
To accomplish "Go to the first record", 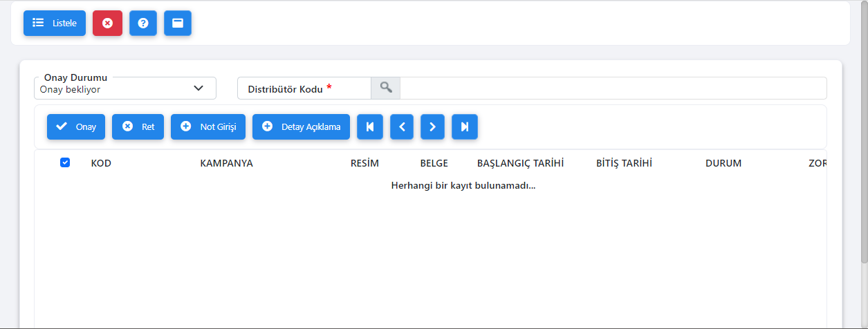I will click(370, 126).
